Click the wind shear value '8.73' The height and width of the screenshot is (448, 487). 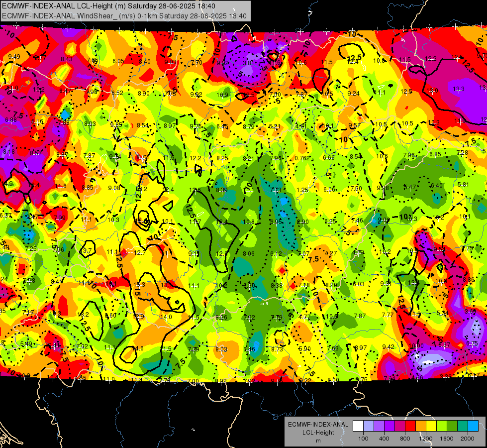pyautogui.click(x=277, y=349)
